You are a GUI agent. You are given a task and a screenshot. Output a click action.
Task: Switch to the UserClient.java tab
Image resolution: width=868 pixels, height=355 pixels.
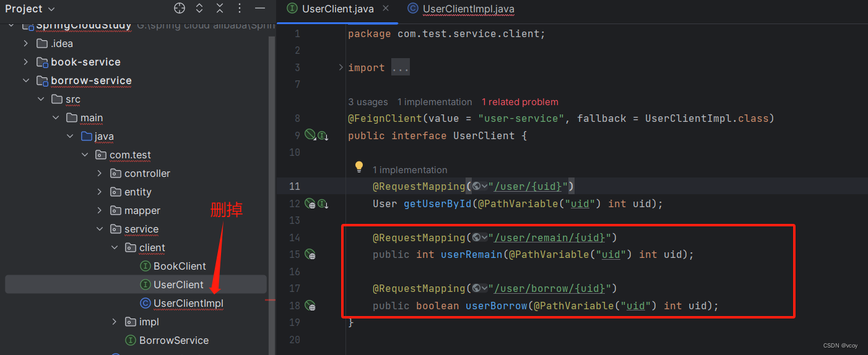[x=337, y=9]
